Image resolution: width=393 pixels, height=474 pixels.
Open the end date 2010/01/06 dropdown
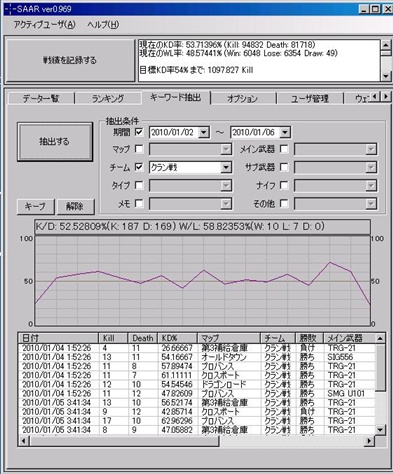coord(285,132)
